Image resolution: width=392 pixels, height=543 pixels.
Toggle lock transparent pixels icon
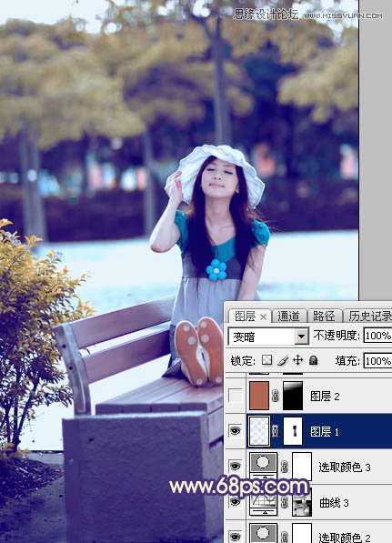pyautogui.click(x=266, y=360)
